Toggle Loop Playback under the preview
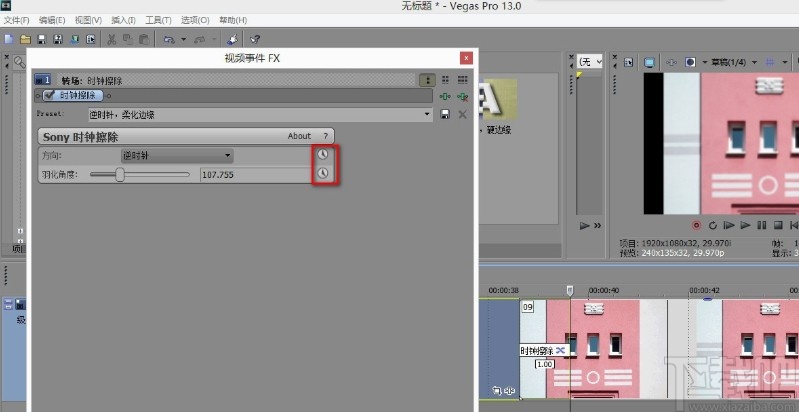Screen dimensions: 799x412 [x=713, y=225]
